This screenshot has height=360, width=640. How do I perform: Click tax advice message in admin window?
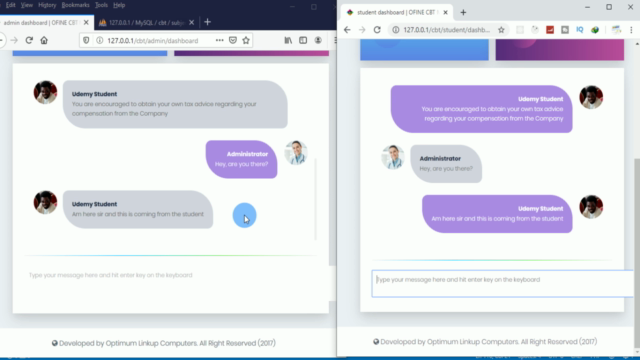(x=175, y=104)
